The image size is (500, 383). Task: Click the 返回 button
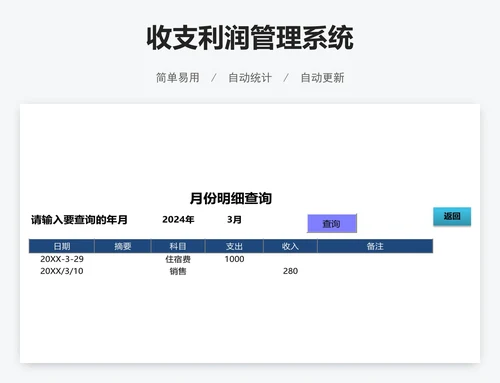click(x=452, y=216)
